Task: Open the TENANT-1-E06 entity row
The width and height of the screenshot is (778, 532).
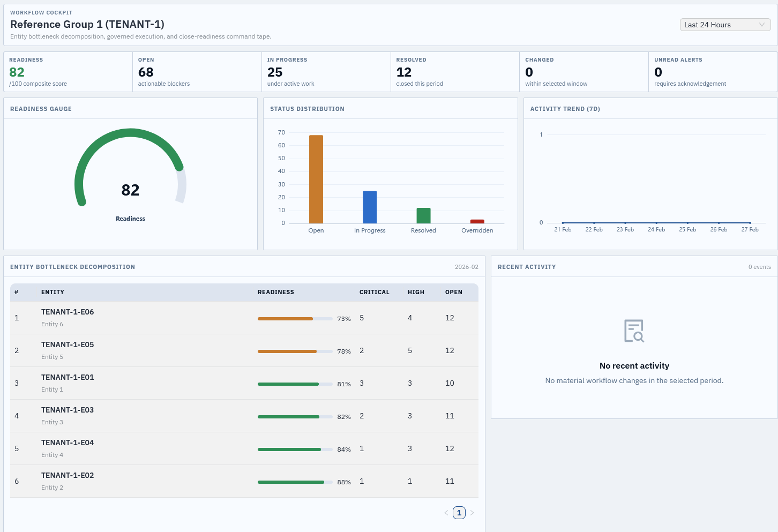Action: [68, 312]
